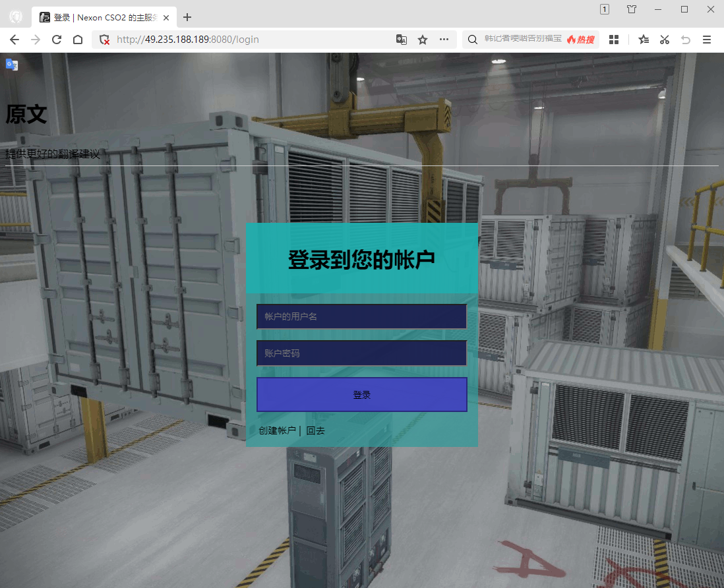This screenshot has width=724, height=588.
Task: Click the account username field
Action: click(x=361, y=316)
